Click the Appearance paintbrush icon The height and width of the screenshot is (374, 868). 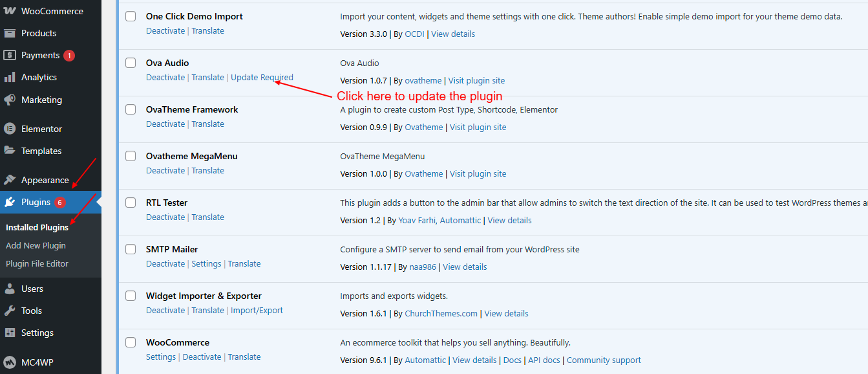click(10, 180)
